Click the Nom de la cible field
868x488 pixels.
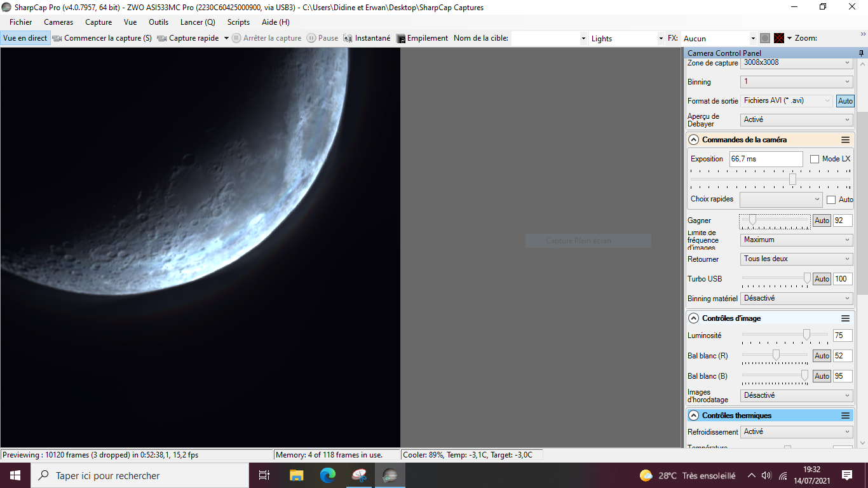[549, 38]
